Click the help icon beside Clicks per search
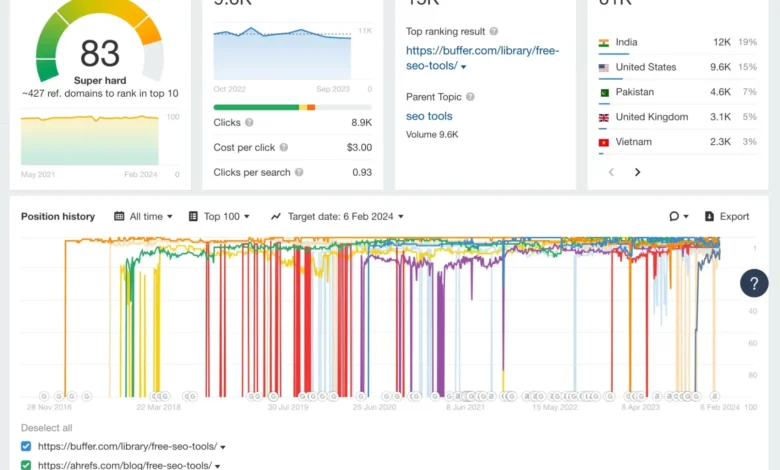The image size is (780, 470). point(298,173)
